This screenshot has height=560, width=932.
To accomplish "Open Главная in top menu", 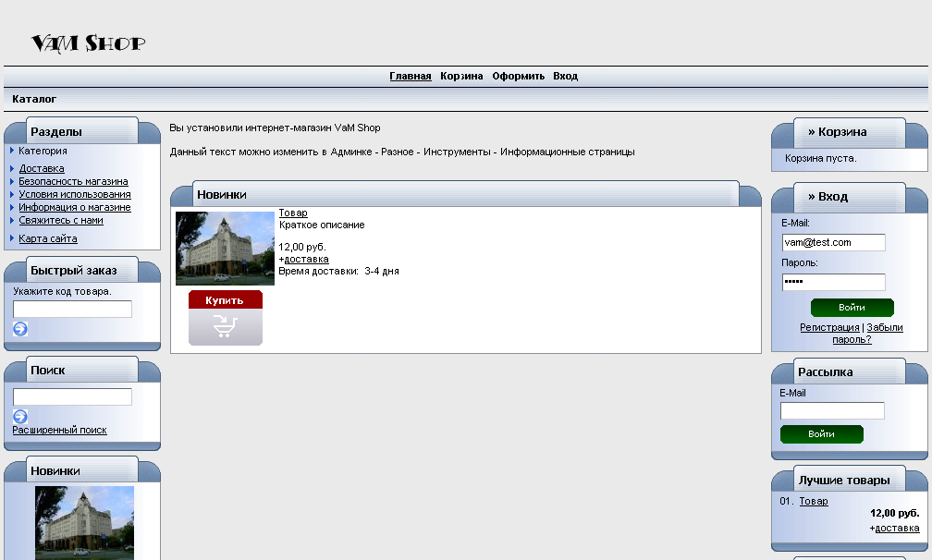I will pos(410,76).
